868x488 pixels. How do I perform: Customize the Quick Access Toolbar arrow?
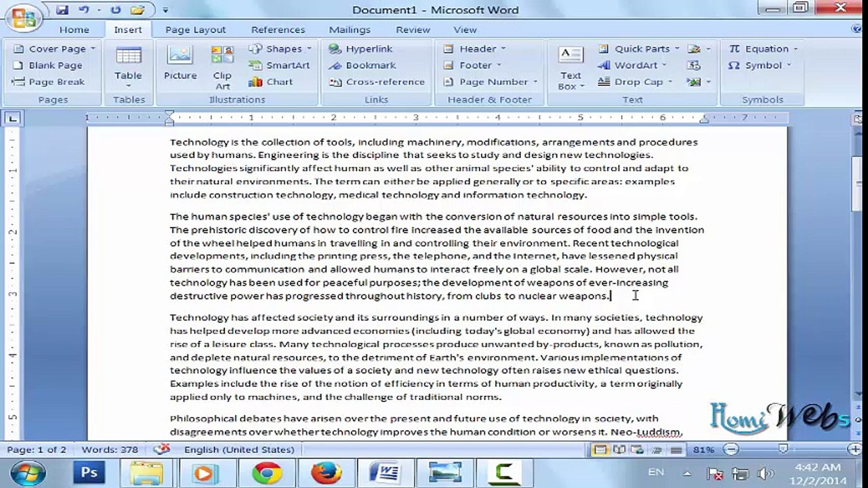coord(165,11)
